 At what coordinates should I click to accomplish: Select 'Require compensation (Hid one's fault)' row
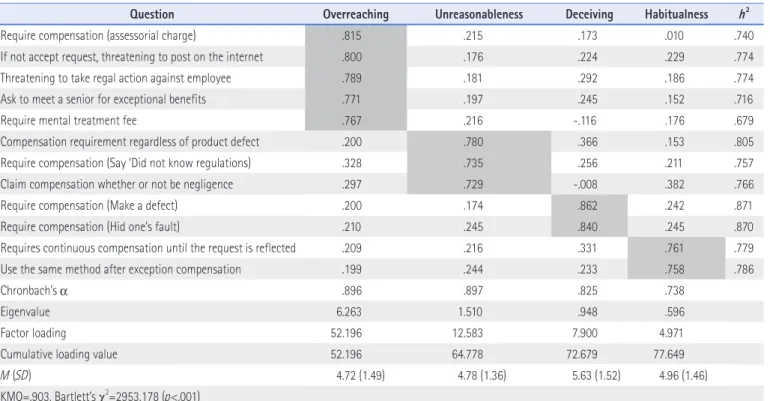coord(382,227)
